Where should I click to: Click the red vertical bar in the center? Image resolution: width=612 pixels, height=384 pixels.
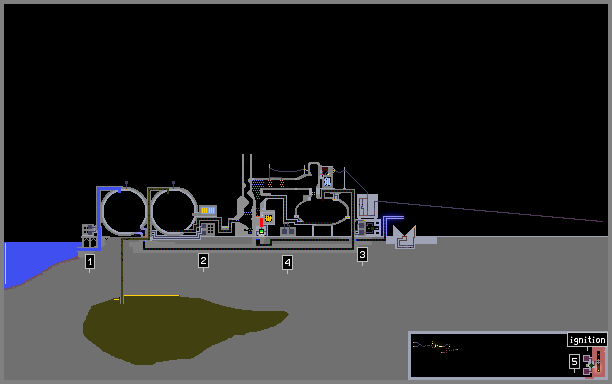pyautogui.click(x=261, y=222)
